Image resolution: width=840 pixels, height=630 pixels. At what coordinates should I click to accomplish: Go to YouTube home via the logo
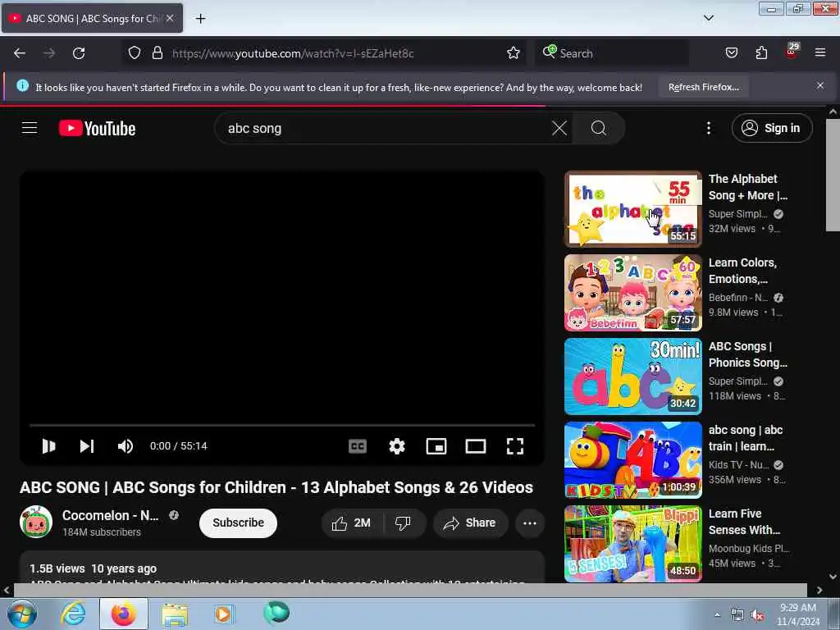click(97, 129)
